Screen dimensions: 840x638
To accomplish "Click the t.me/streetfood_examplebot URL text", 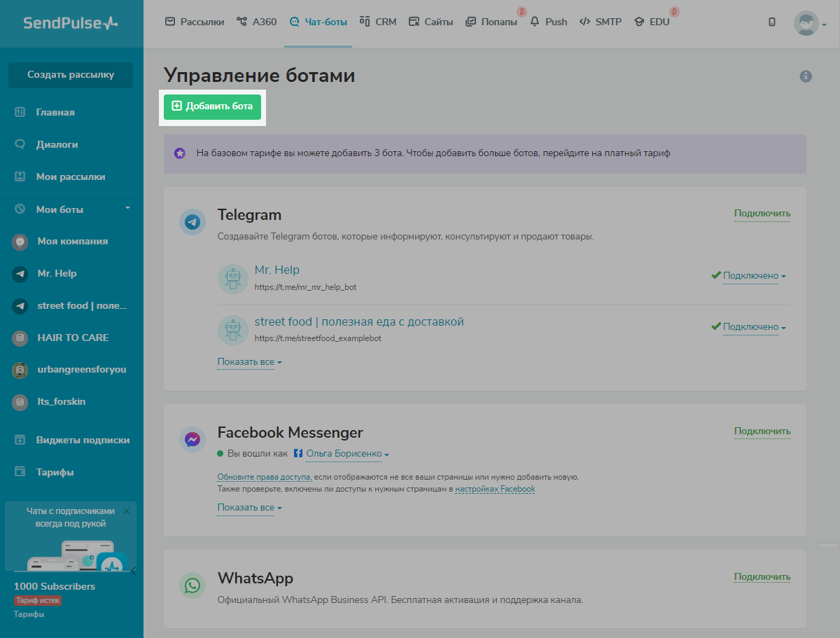I will [318, 338].
